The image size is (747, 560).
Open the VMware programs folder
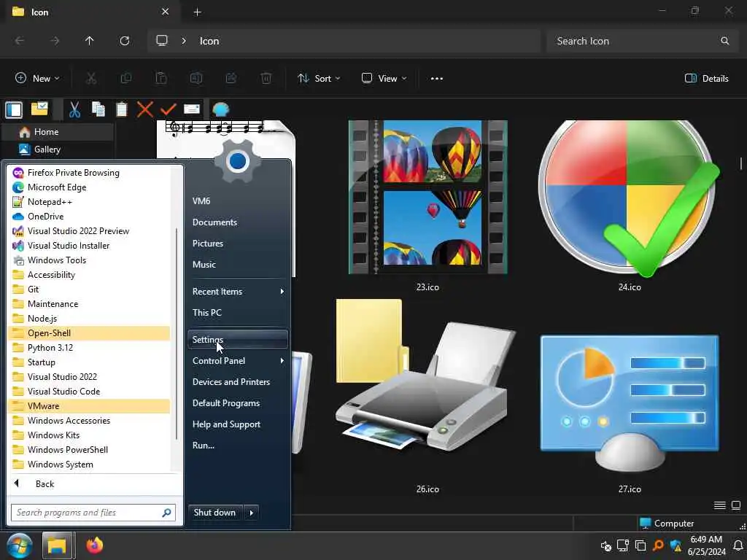tap(89, 406)
